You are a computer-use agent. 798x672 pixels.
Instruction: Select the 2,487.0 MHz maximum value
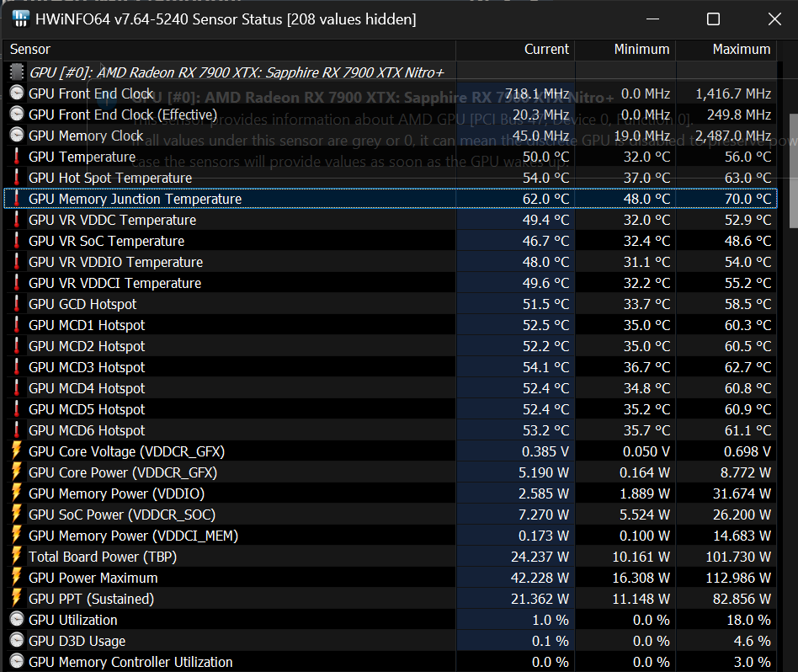click(733, 136)
